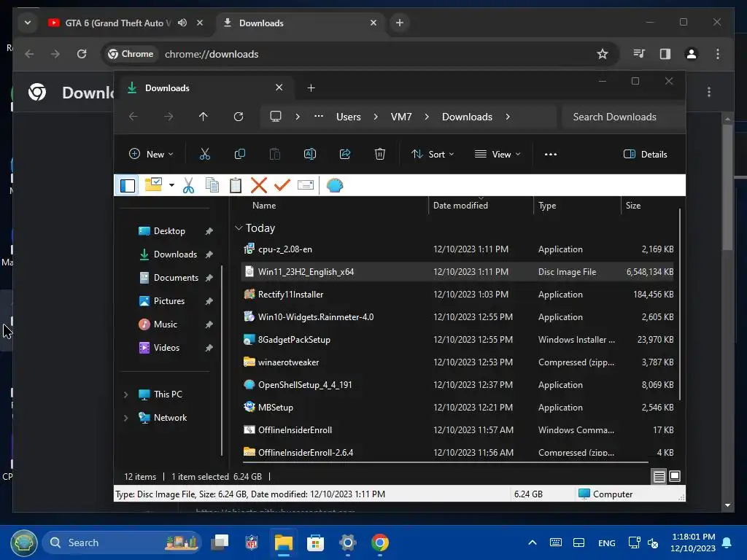
Task: Click Search Downloads input field
Action: point(623,117)
